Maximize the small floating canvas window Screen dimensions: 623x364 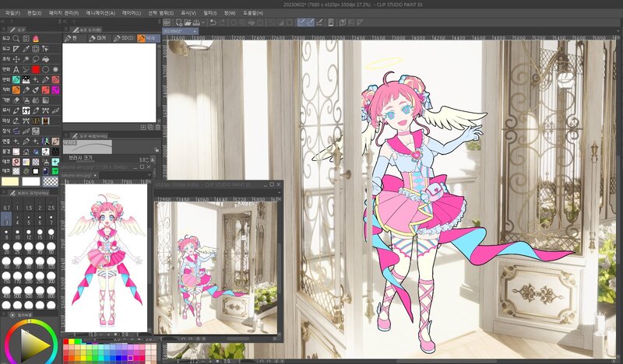coord(272,184)
